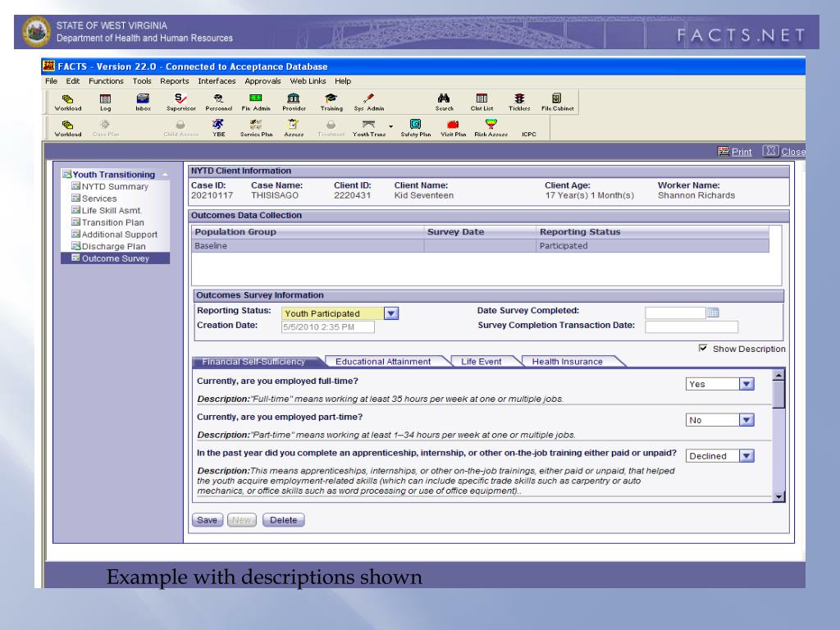Viewport: 840px width, 630px height.
Task: Switch to the Life Event tab
Action: click(x=481, y=362)
